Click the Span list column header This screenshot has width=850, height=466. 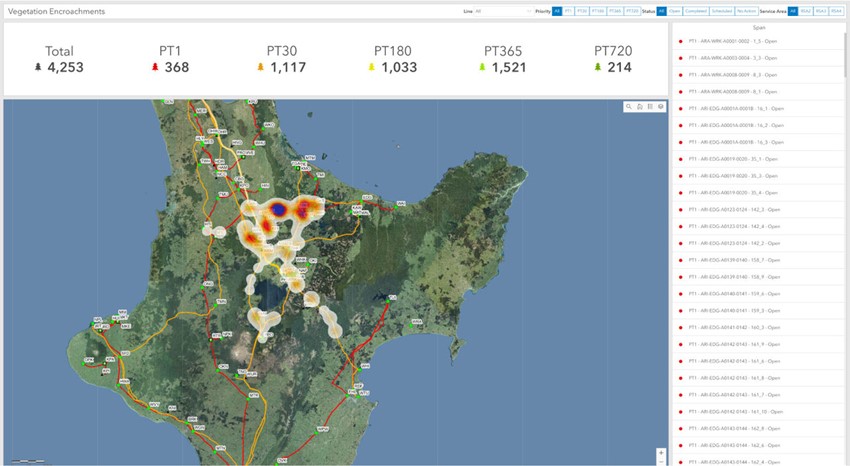pos(760,28)
